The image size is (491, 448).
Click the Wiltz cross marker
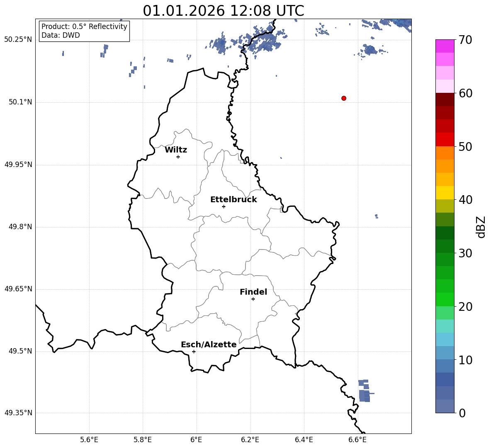tap(178, 157)
